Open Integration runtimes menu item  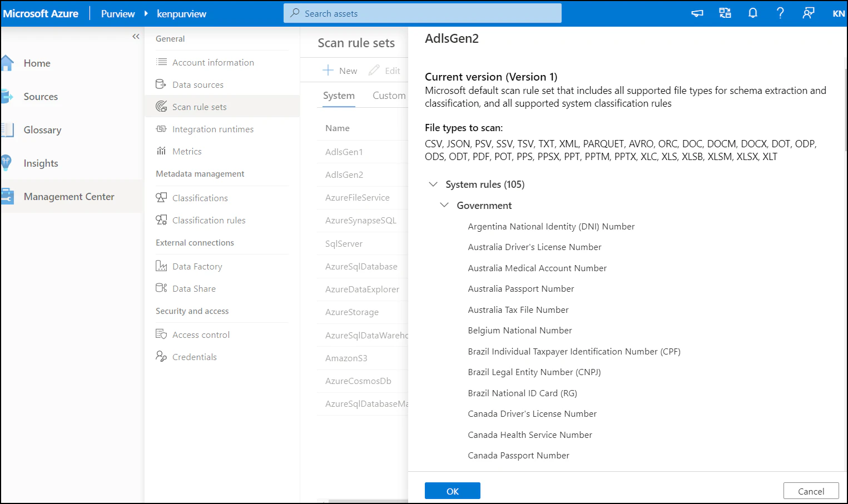tap(222, 129)
